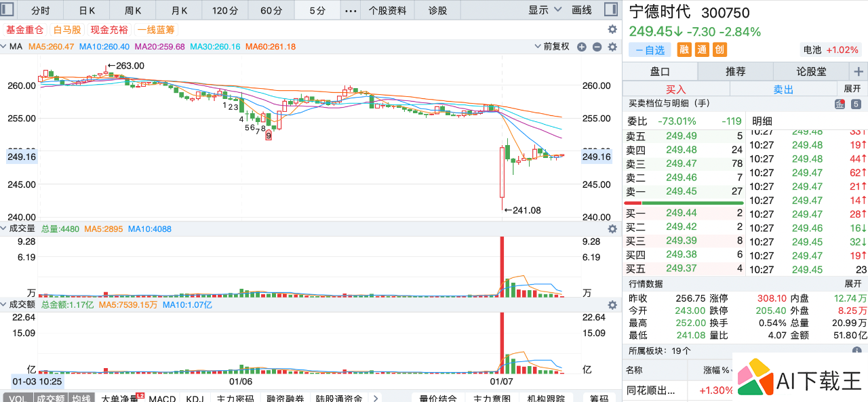Screen dimensions: 868x402
Task: Toggle 现金充裕 tag
Action: coord(109,30)
